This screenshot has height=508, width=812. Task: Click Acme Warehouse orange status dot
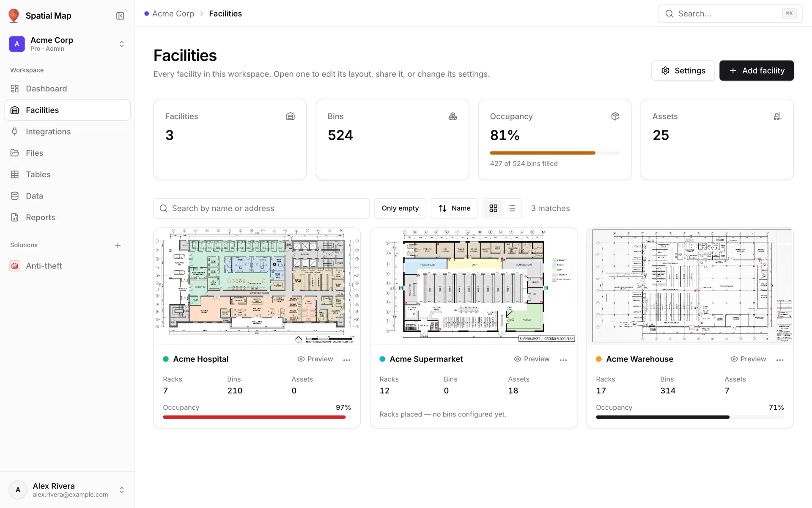(599, 359)
